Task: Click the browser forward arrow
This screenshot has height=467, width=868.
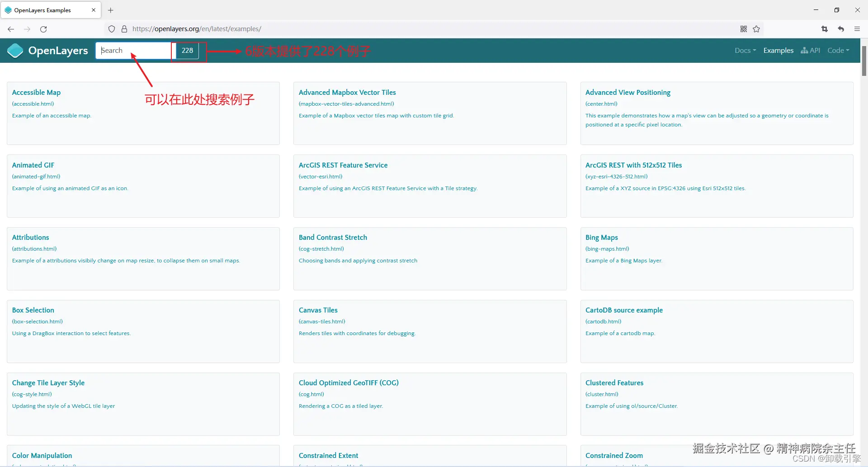Action: [x=27, y=29]
